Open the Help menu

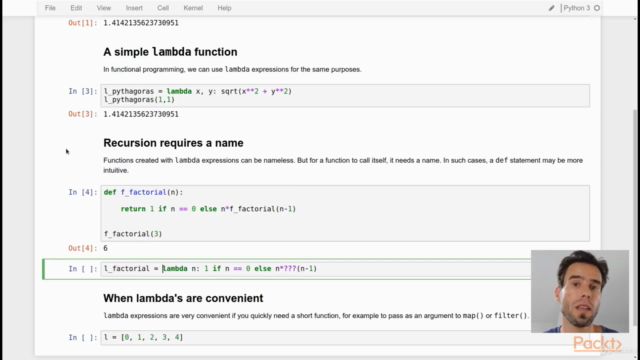[x=224, y=8]
